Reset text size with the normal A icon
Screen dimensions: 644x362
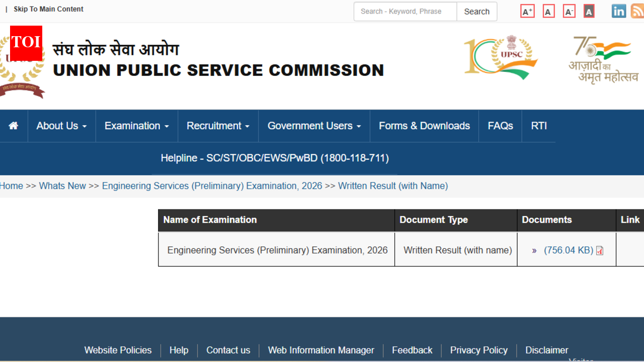point(548,11)
